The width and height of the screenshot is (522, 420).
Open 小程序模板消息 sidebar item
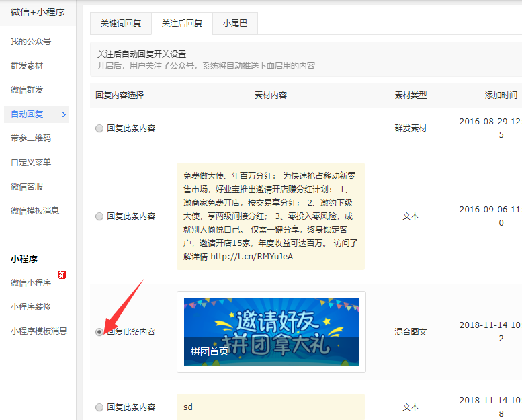point(38,331)
